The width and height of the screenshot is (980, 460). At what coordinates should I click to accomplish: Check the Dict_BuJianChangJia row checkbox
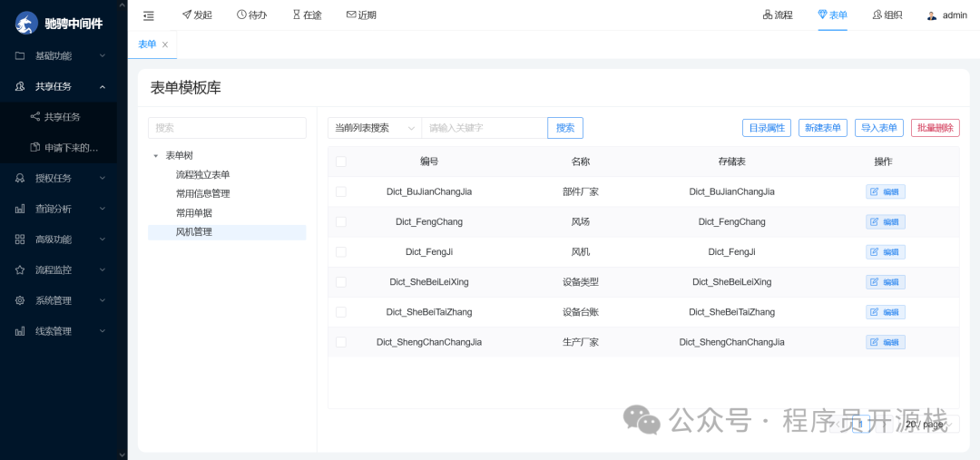coord(340,191)
